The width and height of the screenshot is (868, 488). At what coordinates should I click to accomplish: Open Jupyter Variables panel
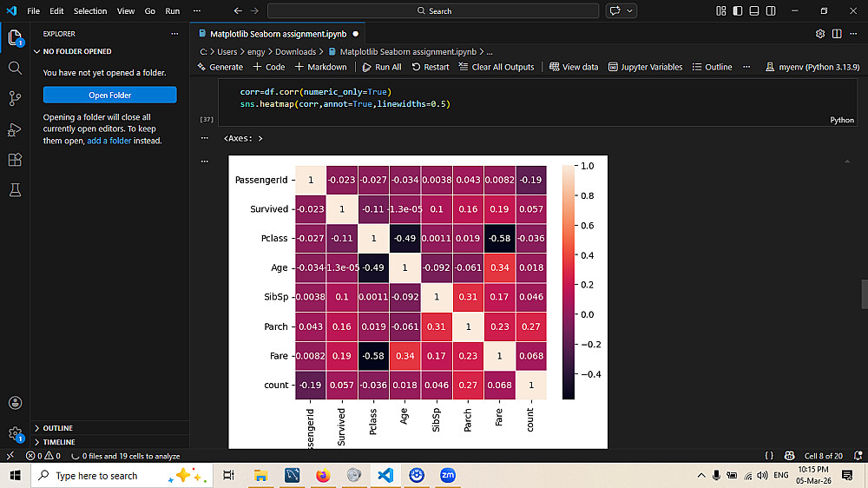[645, 67]
